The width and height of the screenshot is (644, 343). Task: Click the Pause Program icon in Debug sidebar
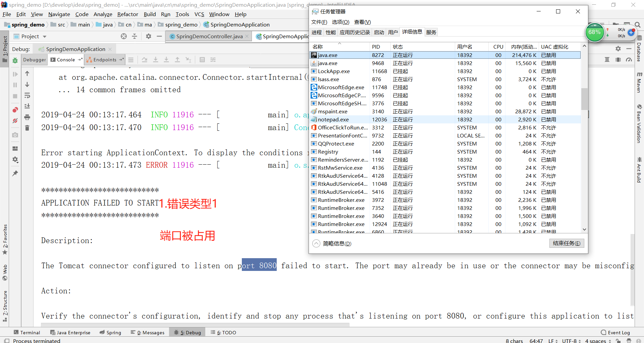coord(15,85)
